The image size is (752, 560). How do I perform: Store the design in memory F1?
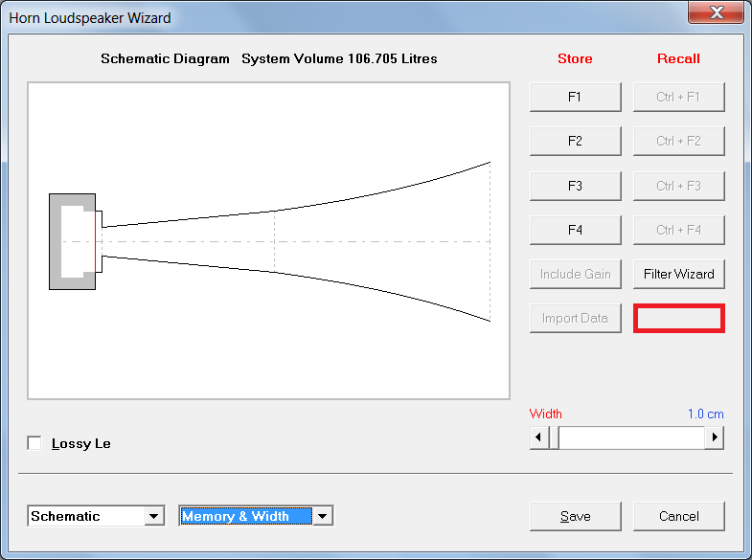coord(575,97)
